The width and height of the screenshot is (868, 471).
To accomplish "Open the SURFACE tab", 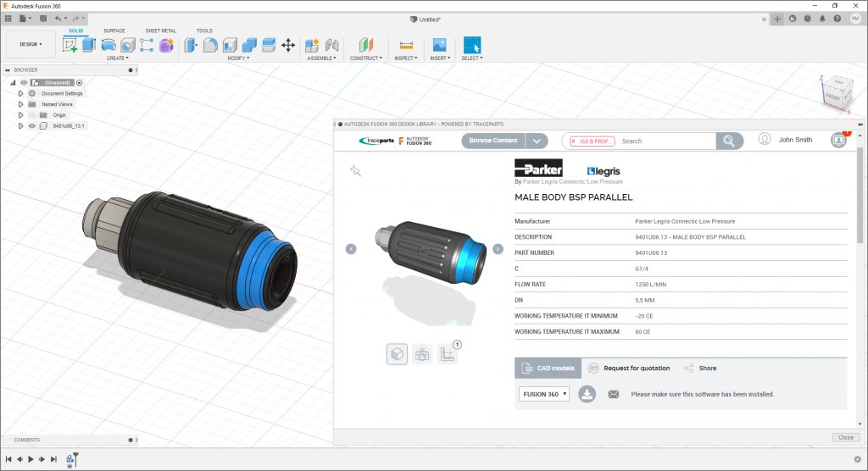I will point(114,30).
